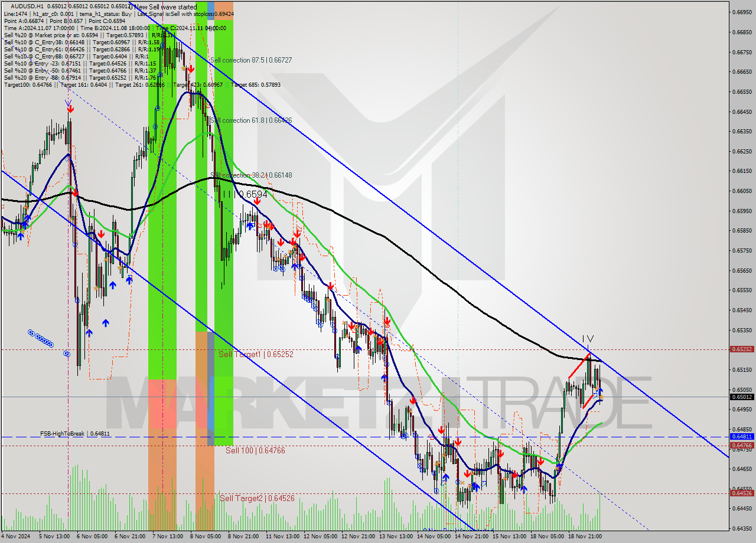Select the '11 Nov 13:00' time label
Image resolution: width=756 pixels, height=543 pixels.
pyautogui.click(x=283, y=537)
